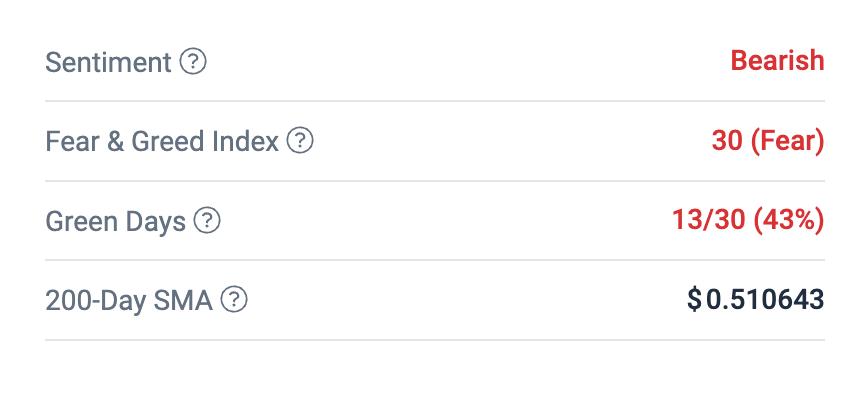Click the dollar sign before 0.510643
Viewport: 856px width, 417px height.
[x=694, y=299]
